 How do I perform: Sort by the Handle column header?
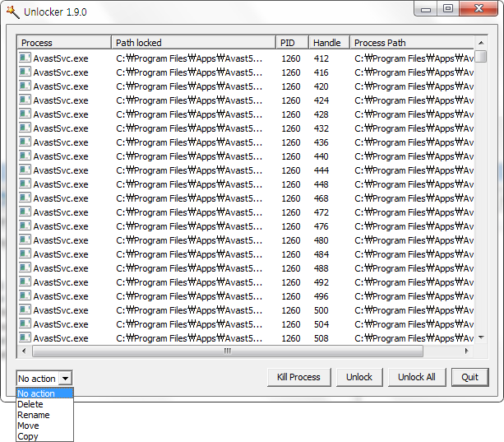click(x=330, y=43)
